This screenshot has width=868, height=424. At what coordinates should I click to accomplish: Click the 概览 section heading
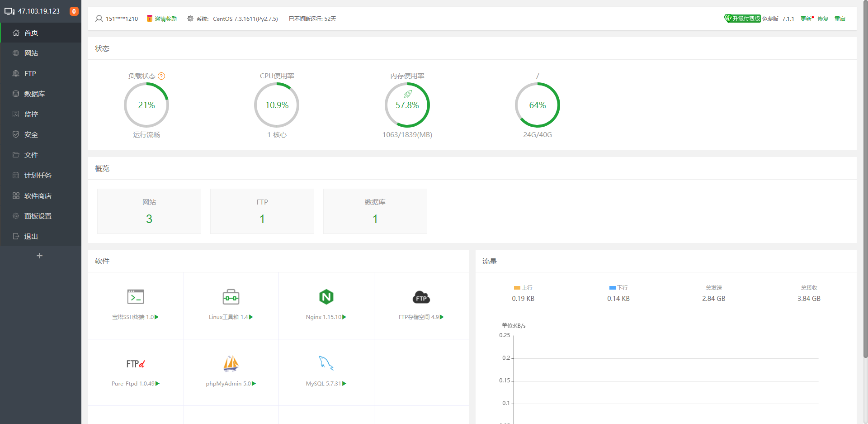point(102,168)
